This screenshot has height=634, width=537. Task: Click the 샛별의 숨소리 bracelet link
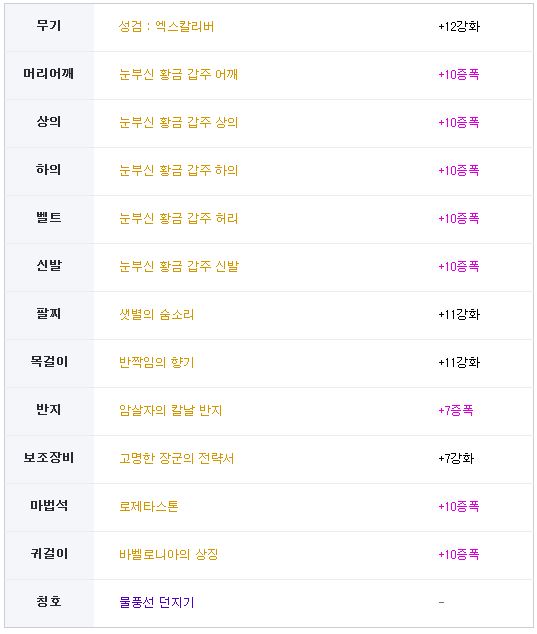click(x=156, y=314)
